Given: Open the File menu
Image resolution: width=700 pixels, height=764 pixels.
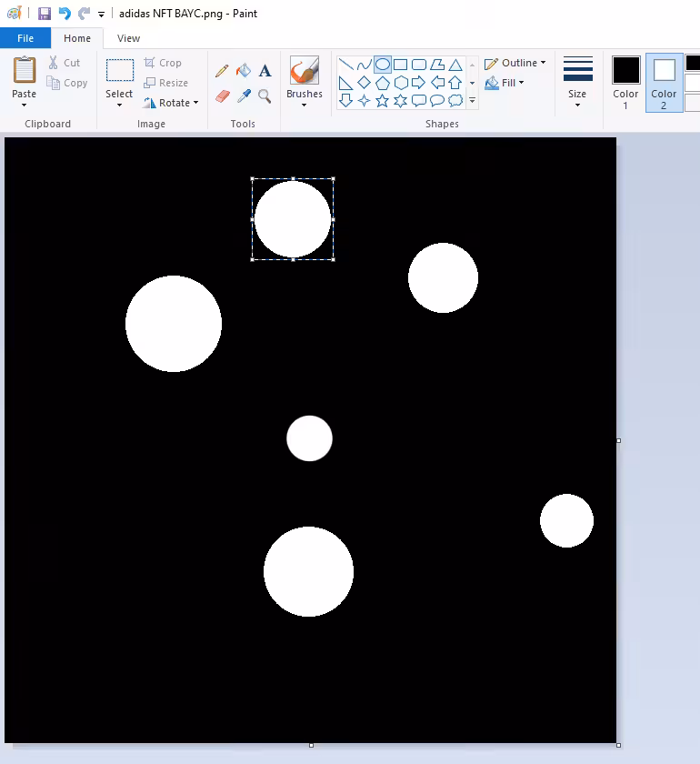Looking at the screenshot, I should coord(25,38).
